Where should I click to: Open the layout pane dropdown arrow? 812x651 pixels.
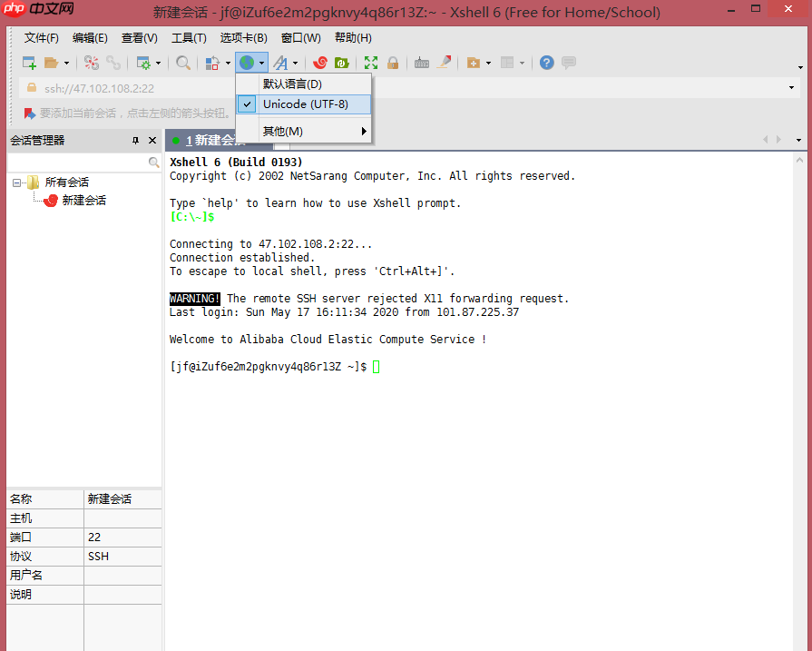coord(522,64)
